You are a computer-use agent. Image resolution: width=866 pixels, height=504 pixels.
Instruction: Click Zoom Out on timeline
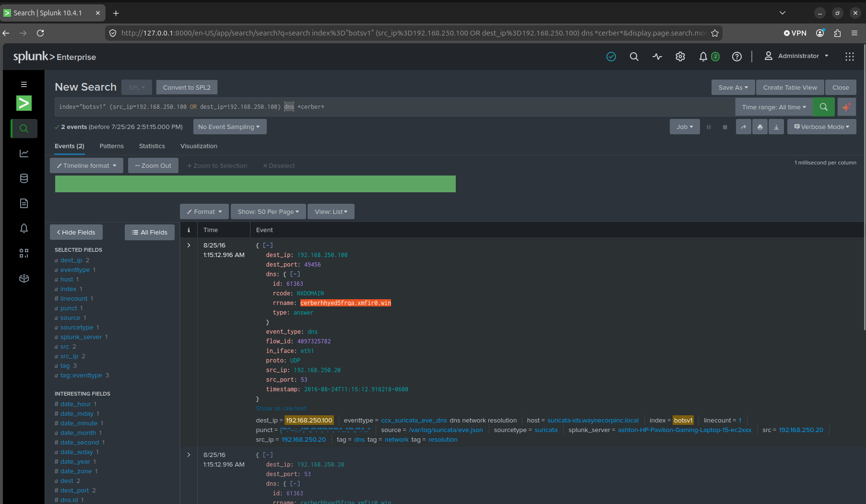coord(153,165)
